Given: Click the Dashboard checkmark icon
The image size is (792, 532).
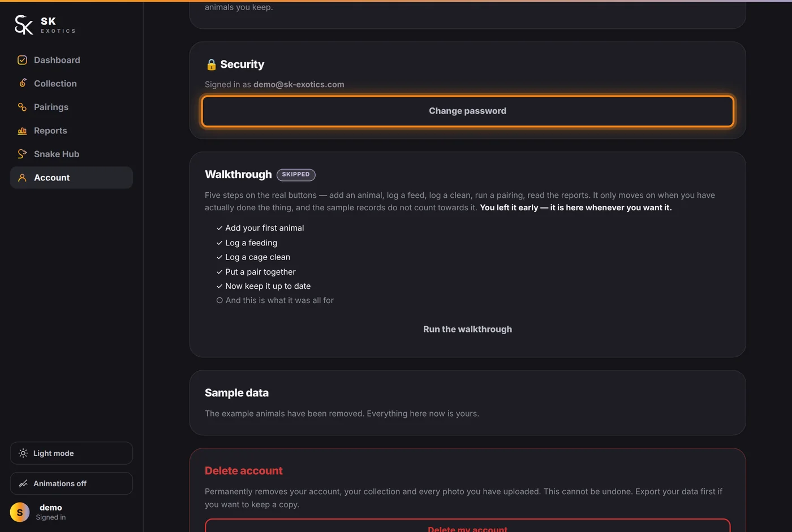Looking at the screenshot, I should coord(22,60).
